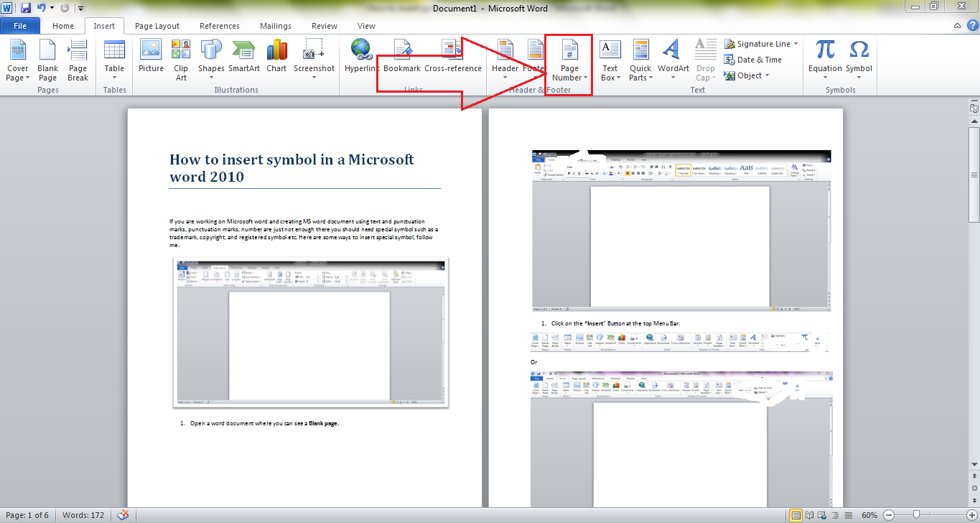Open the Shapes gallery
Viewport: 980px width, 523px height.
[x=211, y=59]
